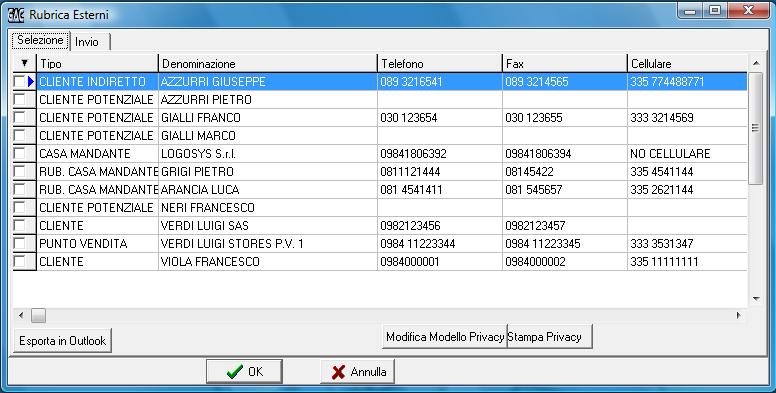Click the Esporta in Outlook button
This screenshot has width=776, height=393.
62,341
